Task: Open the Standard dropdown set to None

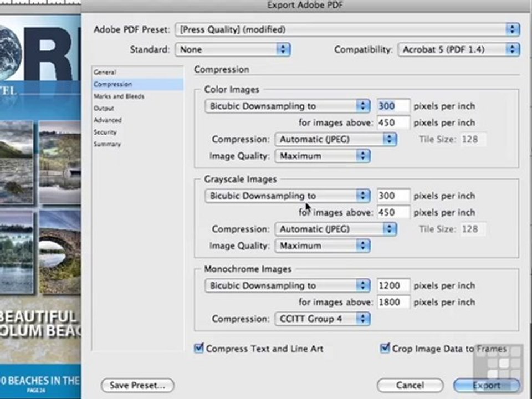Action: [x=232, y=49]
